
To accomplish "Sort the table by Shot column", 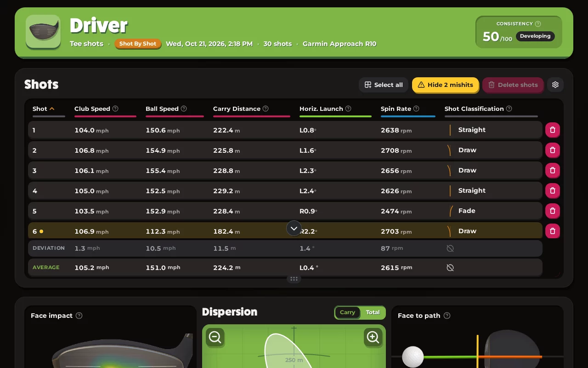I will (x=44, y=109).
